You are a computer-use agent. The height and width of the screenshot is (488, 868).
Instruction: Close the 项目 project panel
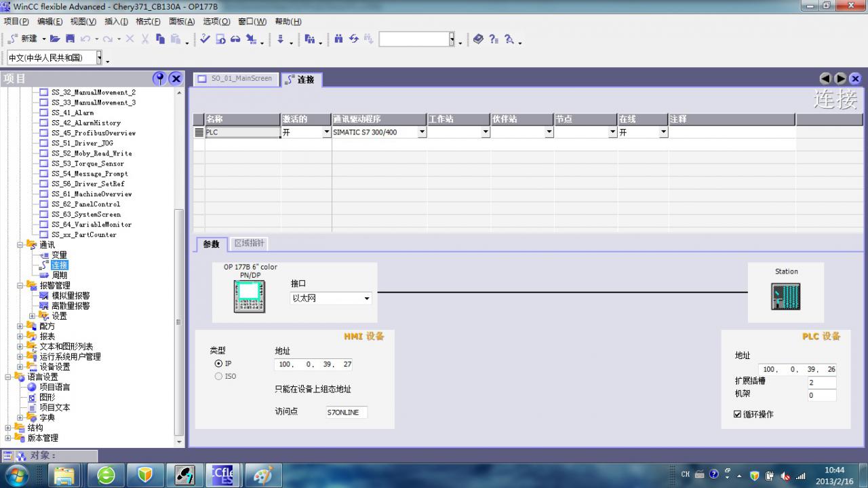pos(176,78)
